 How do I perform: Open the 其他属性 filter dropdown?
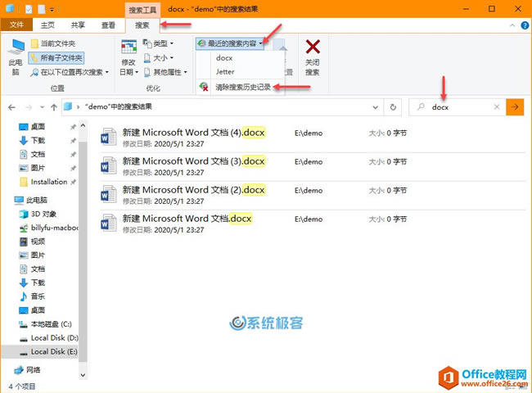point(165,72)
